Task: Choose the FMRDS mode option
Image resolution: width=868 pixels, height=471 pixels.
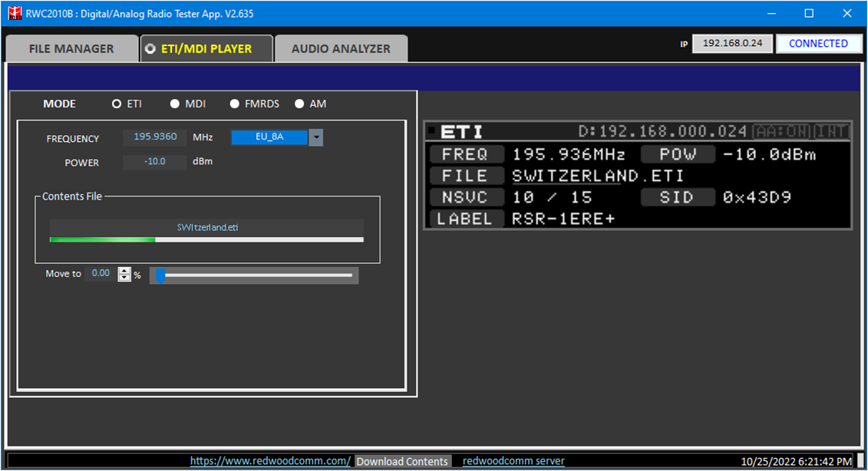Action: [235, 104]
